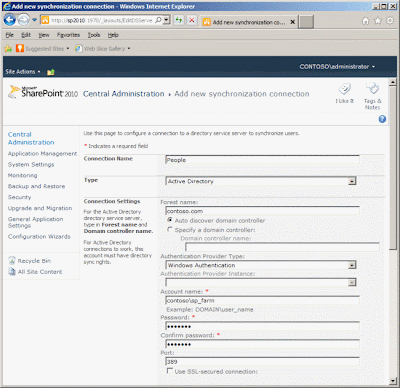
Task: Click the Connection Name field containing People
Action: 262,160
